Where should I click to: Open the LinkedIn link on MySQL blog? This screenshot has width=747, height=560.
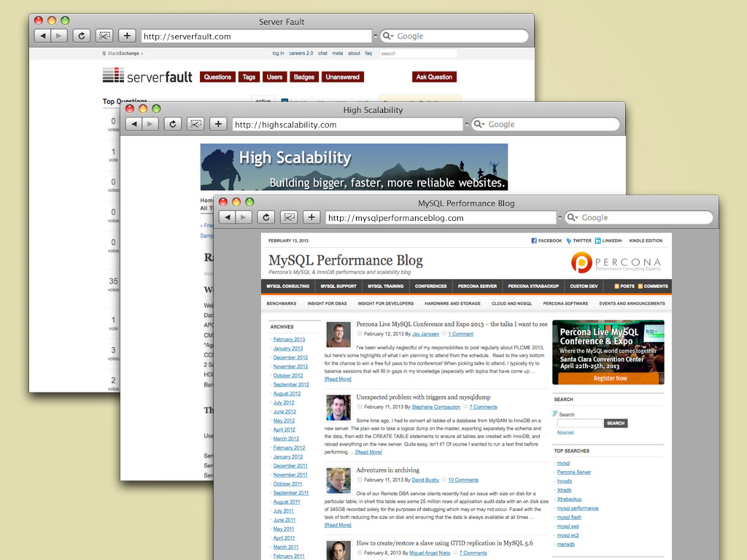point(608,241)
